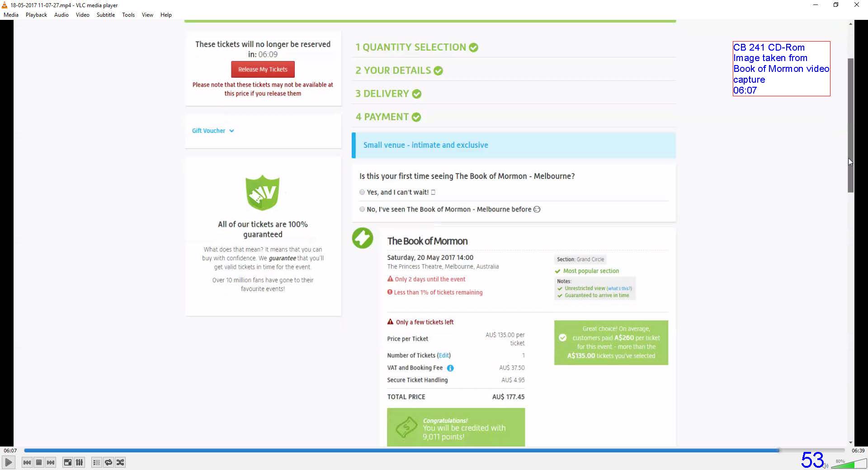Open the Audio menu
Image resolution: width=868 pixels, height=470 pixels.
click(x=61, y=14)
